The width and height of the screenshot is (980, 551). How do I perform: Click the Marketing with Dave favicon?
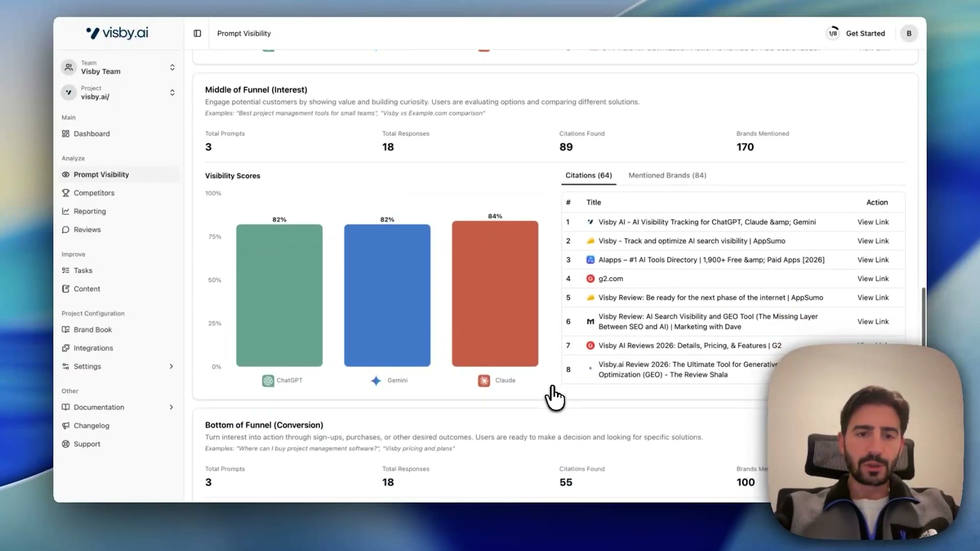pos(590,321)
